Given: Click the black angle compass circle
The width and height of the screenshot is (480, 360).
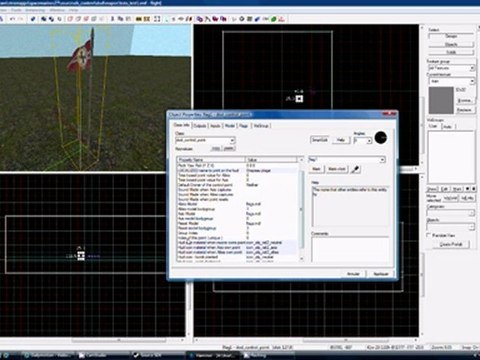Looking at the screenshot, I should click(x=381, y=137).
